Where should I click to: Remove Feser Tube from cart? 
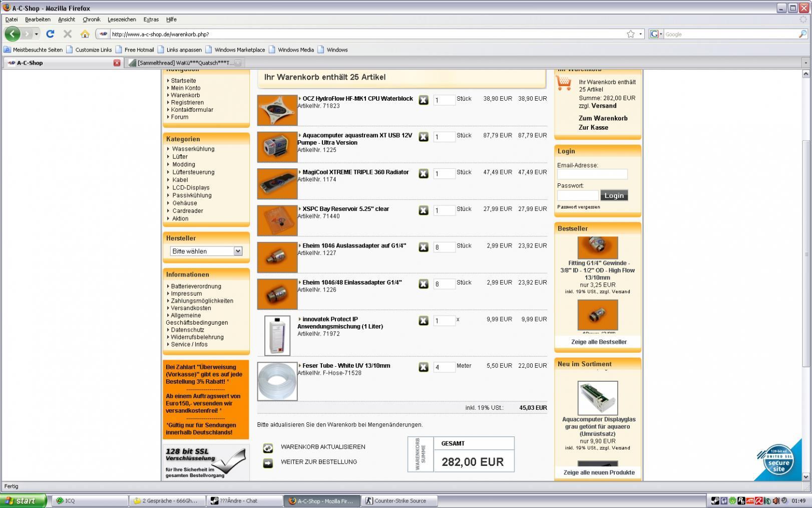pyautogui.click(x=424, y=367)
